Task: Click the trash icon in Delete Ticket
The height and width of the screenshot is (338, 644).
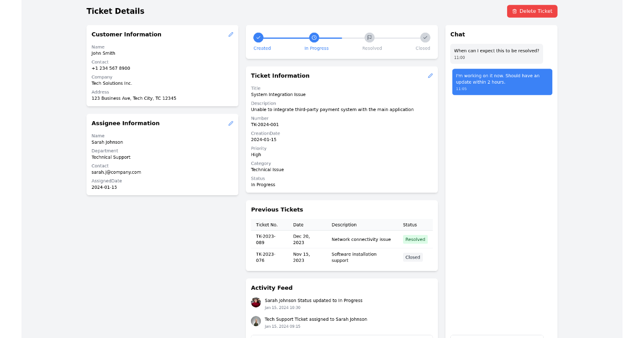Action: coord(515,11)
